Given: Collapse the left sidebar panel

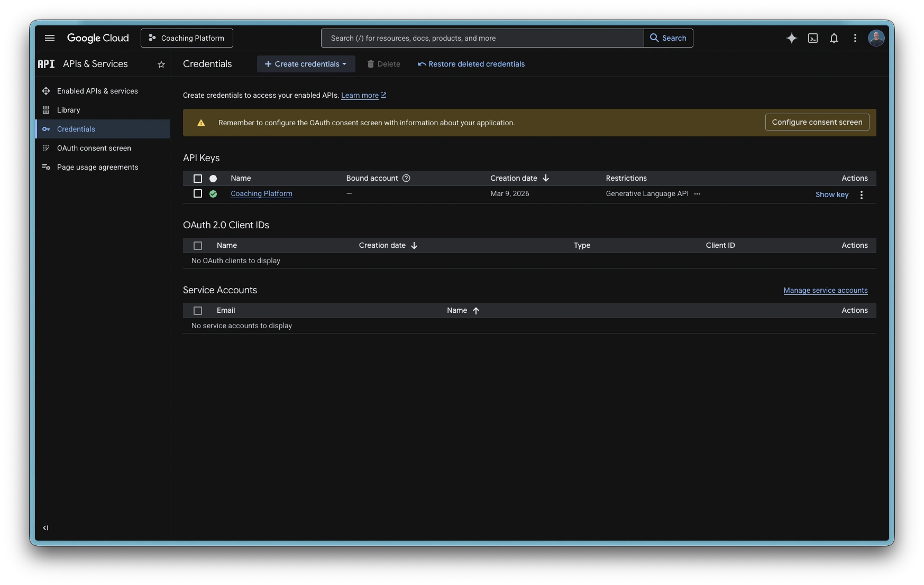Looking at the screenshot, I should (x=45, y=527).
